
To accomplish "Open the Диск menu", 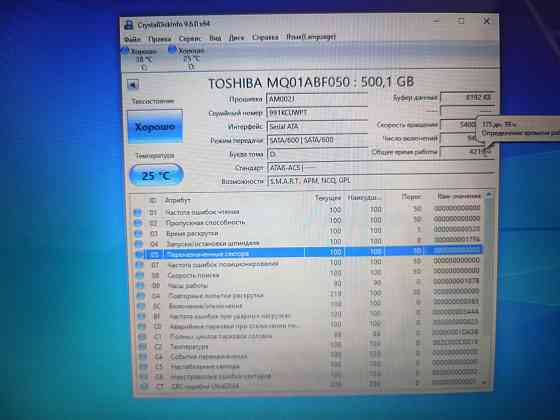I will pos(236,38).
